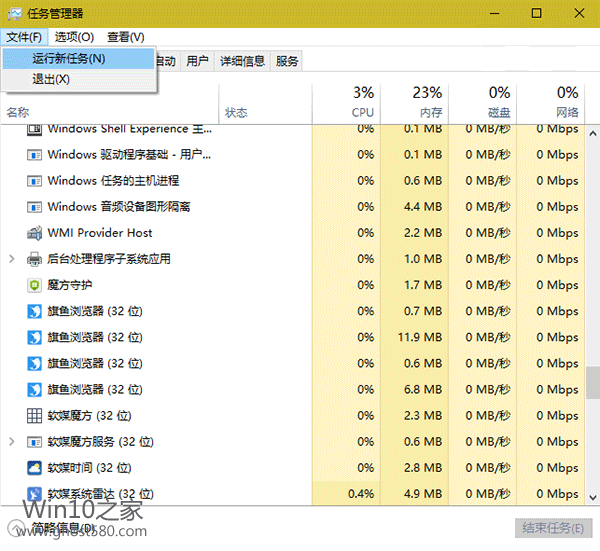Select the WMI Provider Host process name
600x551 pixels.
tap(99, 233)
